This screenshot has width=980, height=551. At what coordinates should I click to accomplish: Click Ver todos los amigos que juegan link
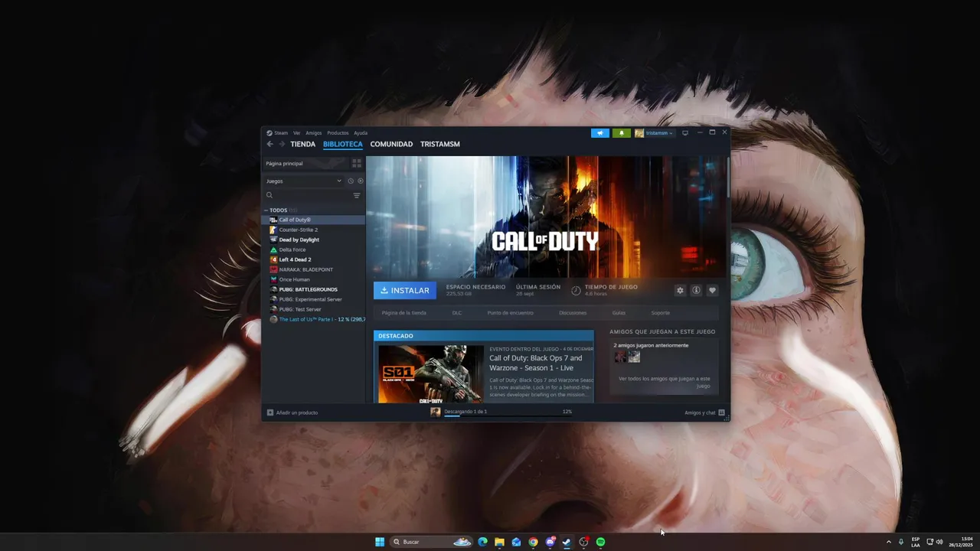pos(665,382)
